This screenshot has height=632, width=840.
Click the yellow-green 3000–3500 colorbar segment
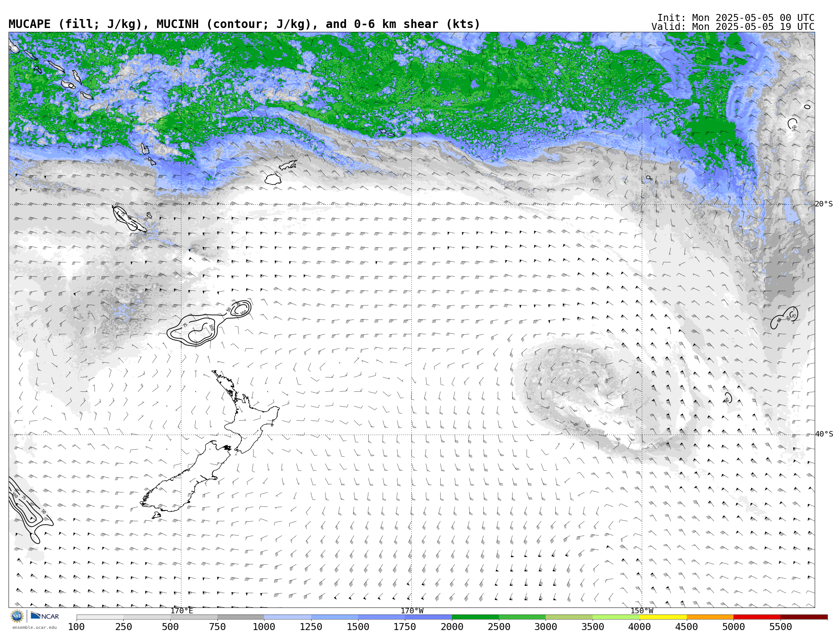(x=569, y=617)
